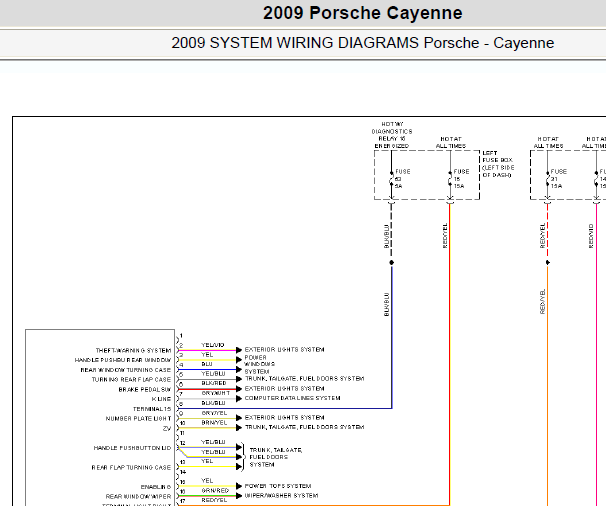Open the 'COMPUTER DATA LINES SYSTEM' reference
Viewport: 606px width, 506px height.
[x=293, y=398]
